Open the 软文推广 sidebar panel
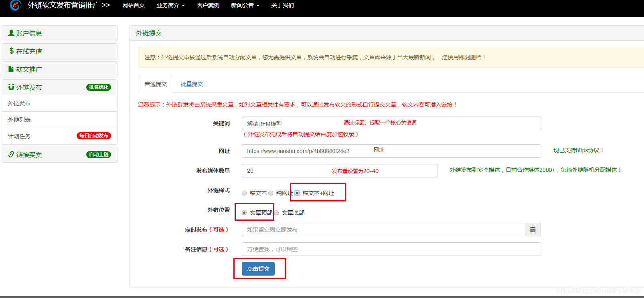 tap(59, 69)
